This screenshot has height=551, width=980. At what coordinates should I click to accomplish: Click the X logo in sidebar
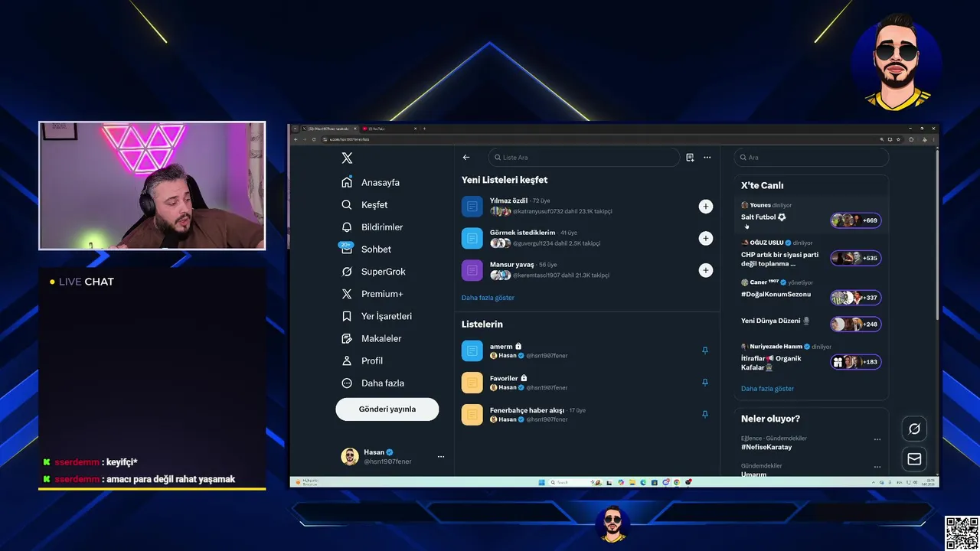(x=347, y=158)
